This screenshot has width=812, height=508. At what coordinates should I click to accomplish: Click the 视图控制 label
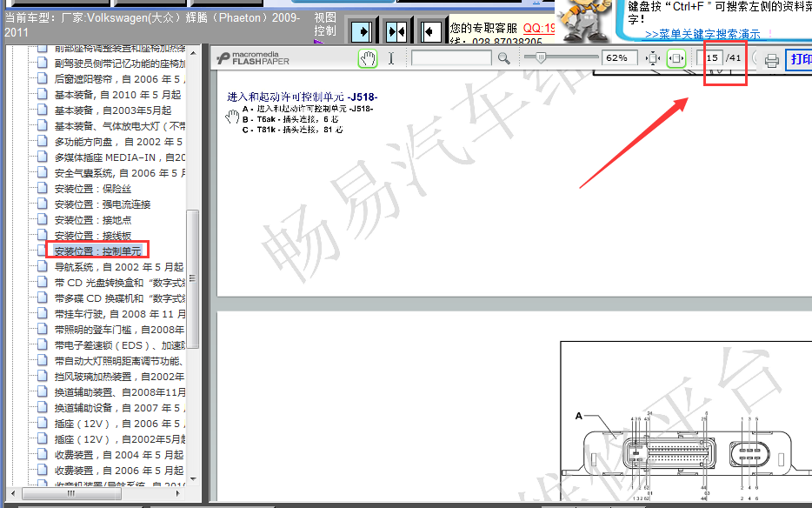pos(325,24)
